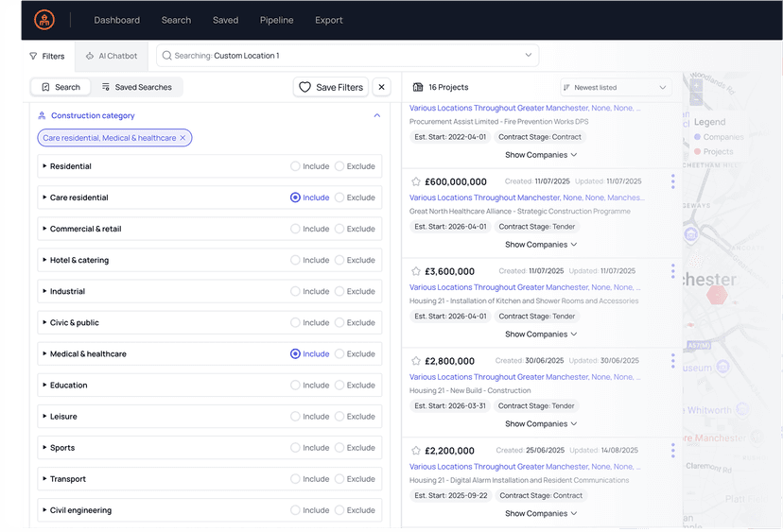783x532 pixels.
Task: Open the Newest listed sort dropdown
Action: [x=616, y=87]
